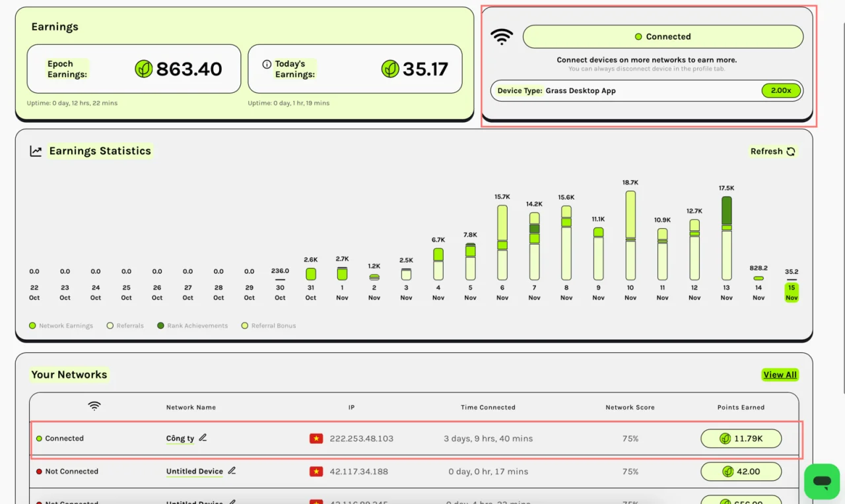Click the IP address 42.117.34.188
The width and height of the screenshot is (845, 504).
(x=359, y=471)
